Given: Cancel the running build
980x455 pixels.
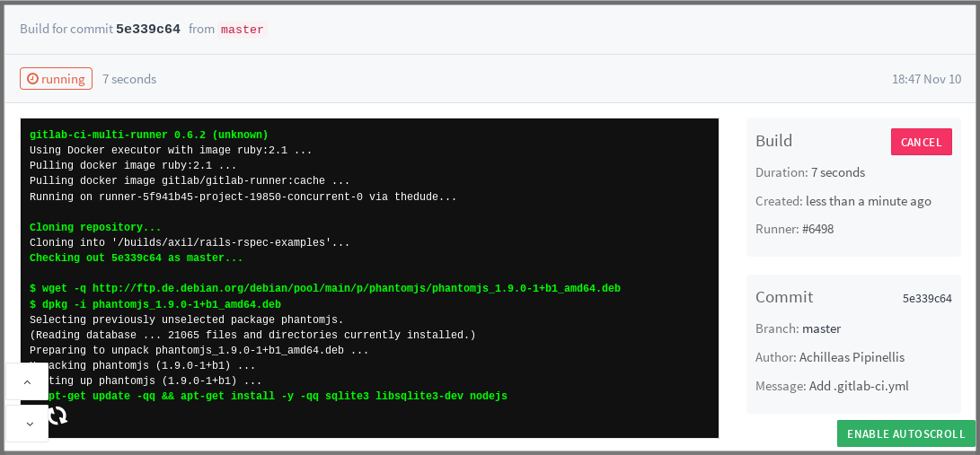Looking at the screenshot, I should 921,142.
